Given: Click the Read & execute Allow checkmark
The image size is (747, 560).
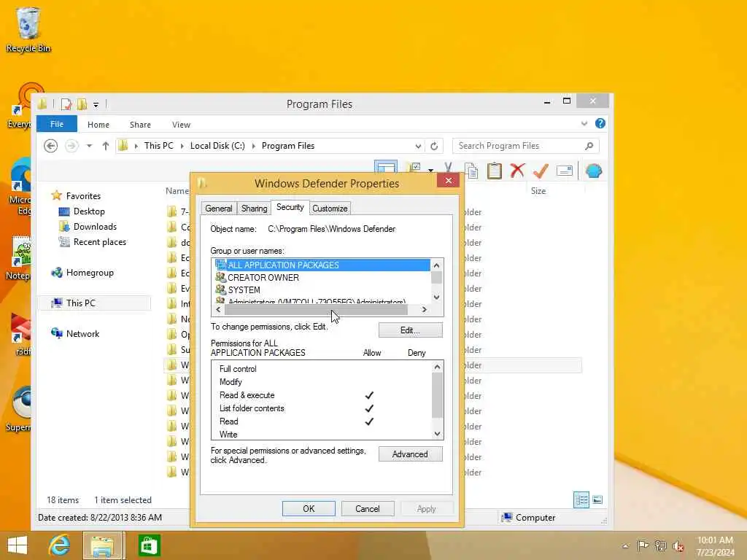Looking at the screenshot, I should tap(369, 395).
